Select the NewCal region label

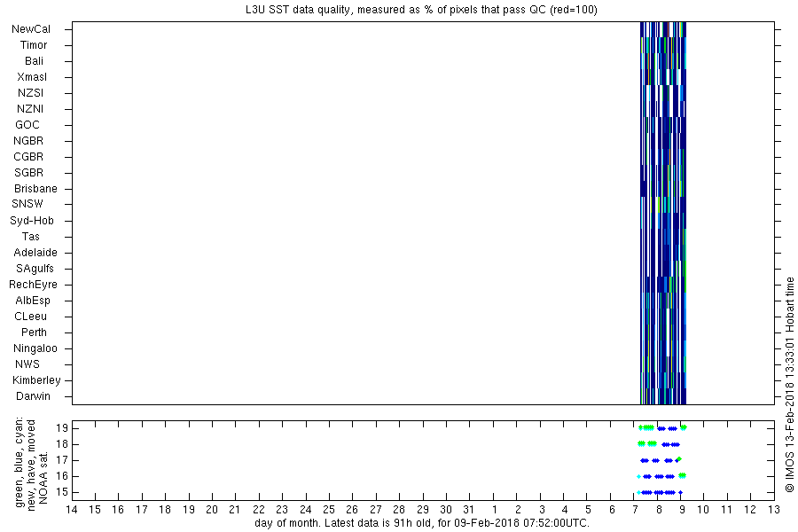click(x=31, y=29)
